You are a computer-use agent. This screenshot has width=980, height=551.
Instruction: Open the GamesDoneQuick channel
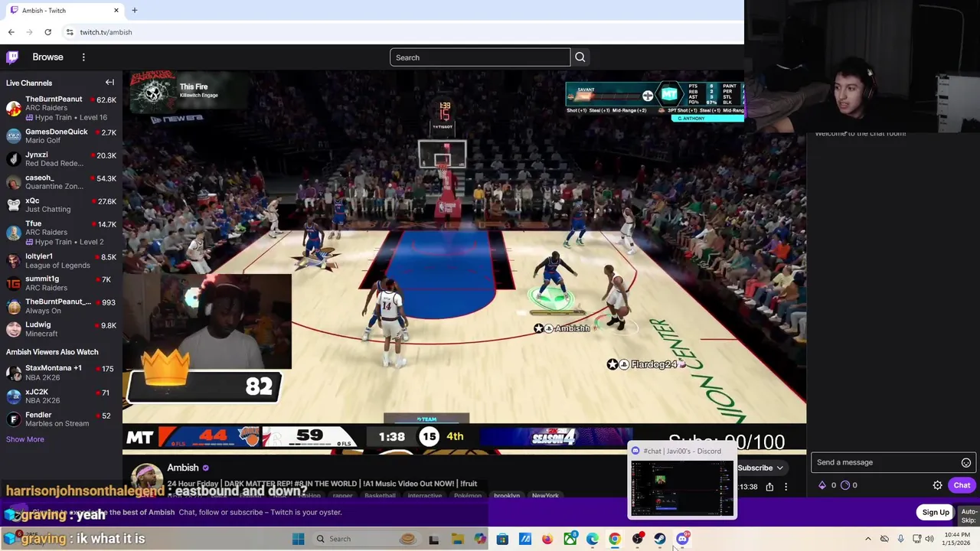(x=61, y=136)
